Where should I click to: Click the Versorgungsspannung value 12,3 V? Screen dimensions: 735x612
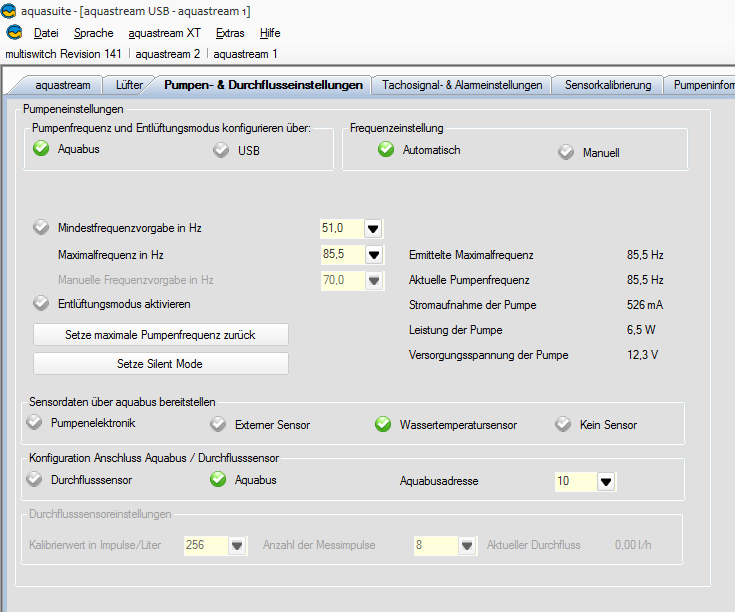pyautogui.click(x=643, y=355)
